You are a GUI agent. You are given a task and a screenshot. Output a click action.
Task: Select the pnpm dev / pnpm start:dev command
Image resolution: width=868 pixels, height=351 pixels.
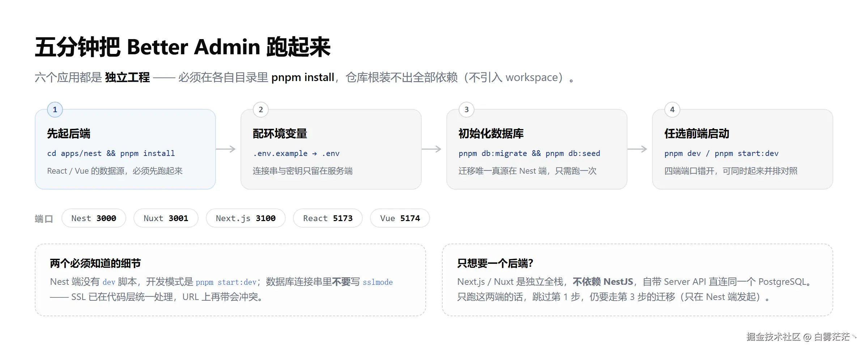722,153
